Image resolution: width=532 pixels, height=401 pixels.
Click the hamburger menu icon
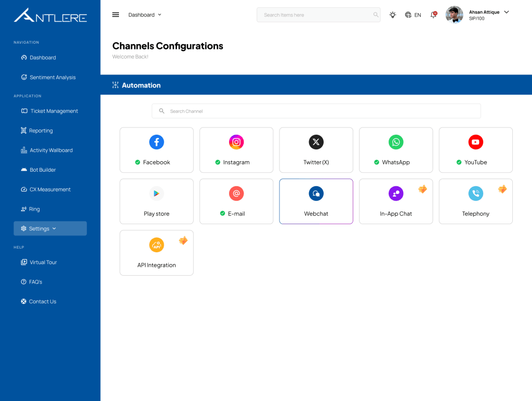pos(116,15)
